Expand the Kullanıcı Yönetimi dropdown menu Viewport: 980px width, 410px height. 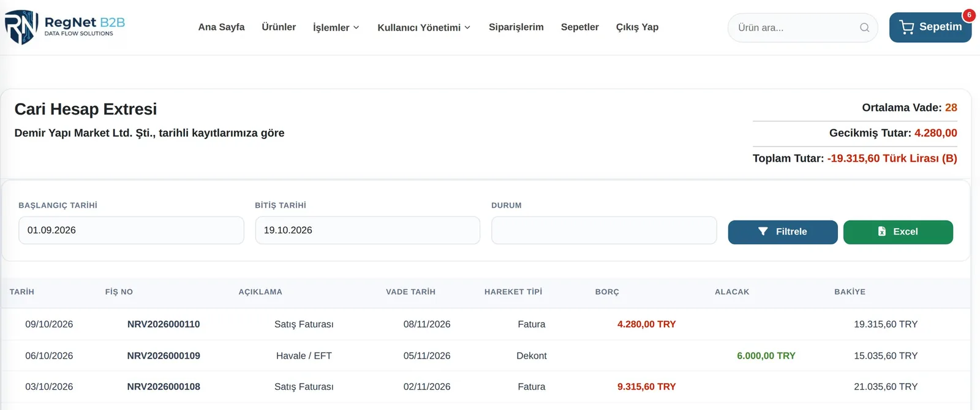coord(424,28)
